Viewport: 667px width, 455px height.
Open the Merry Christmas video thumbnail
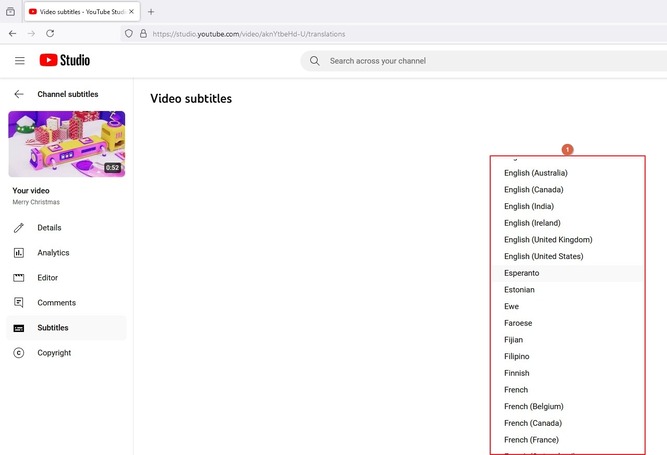pyautogui.click(x=67, y=144)
